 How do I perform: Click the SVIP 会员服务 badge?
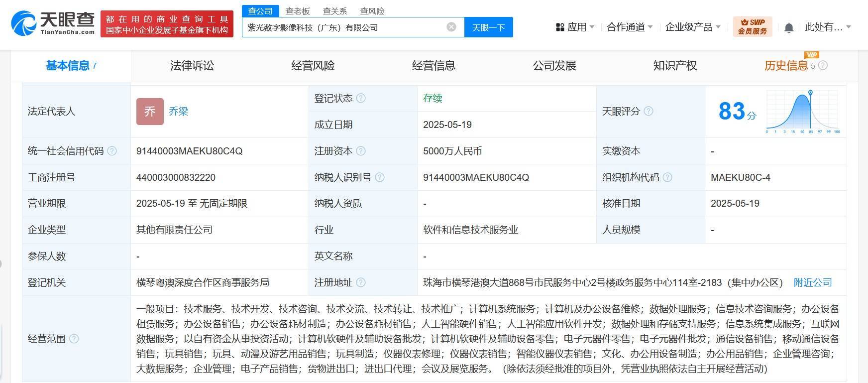point(753,27)
